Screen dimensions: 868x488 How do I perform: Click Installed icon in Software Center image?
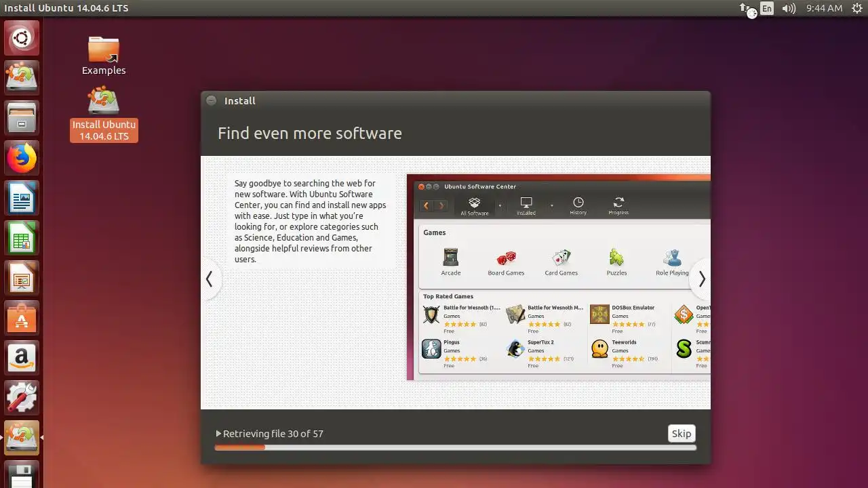[x=526, y=206]
